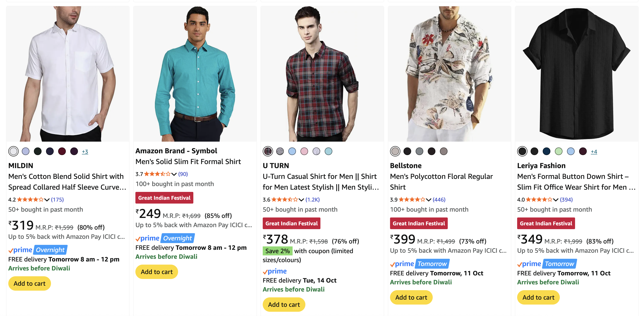This screenshot has width=644, height=316.
Task: Select the dark green swatch for MILDIN shirt
Action: pyautogui.click(x=38, y=151)
